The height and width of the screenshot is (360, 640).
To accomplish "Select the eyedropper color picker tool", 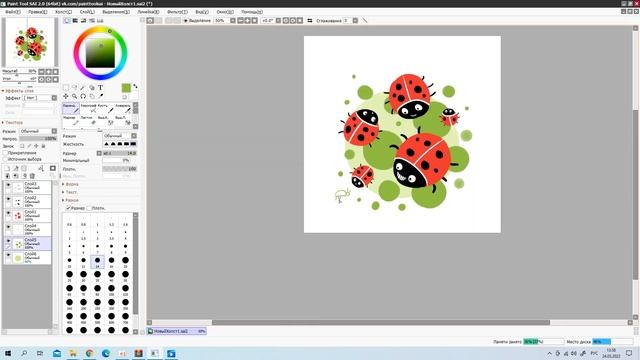I will tap(100, 96).
